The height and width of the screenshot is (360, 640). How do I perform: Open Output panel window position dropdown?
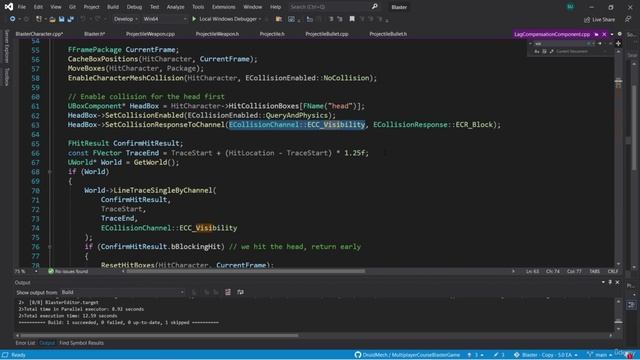click(x=603, y=282)
